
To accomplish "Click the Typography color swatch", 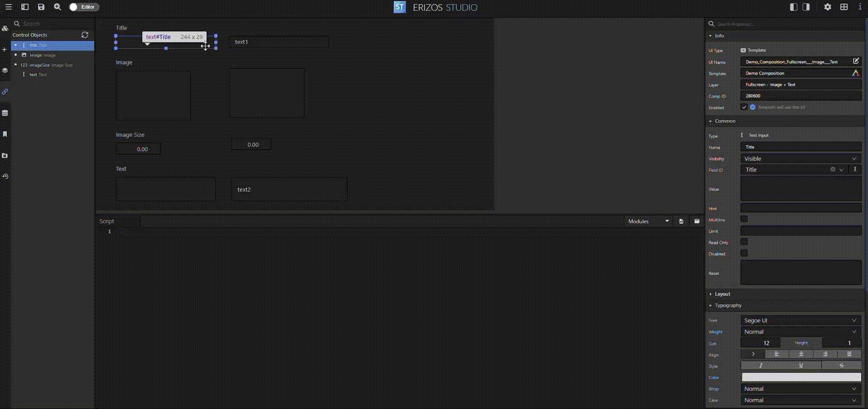I will 801,377.
